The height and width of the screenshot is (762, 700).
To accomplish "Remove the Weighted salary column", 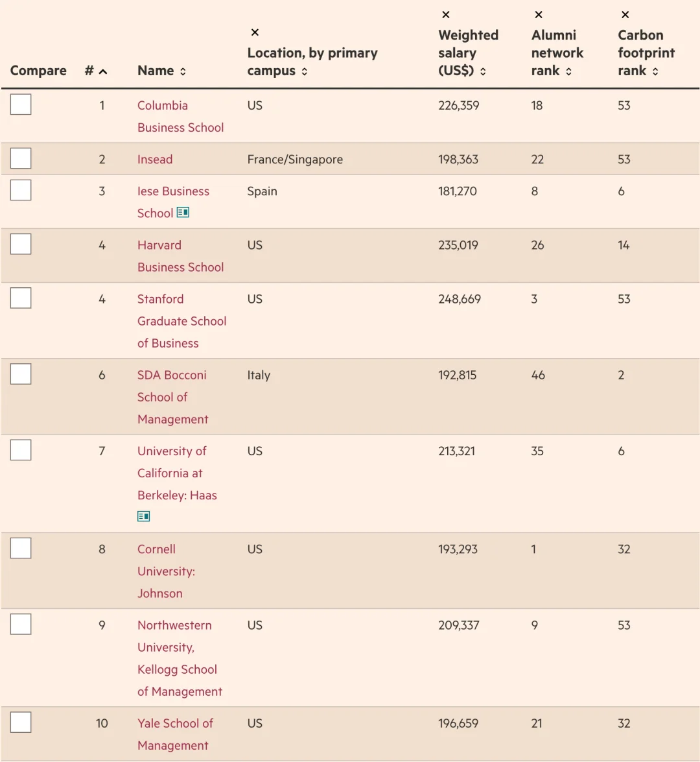I will pyautogui.click(x=446, y=15).
